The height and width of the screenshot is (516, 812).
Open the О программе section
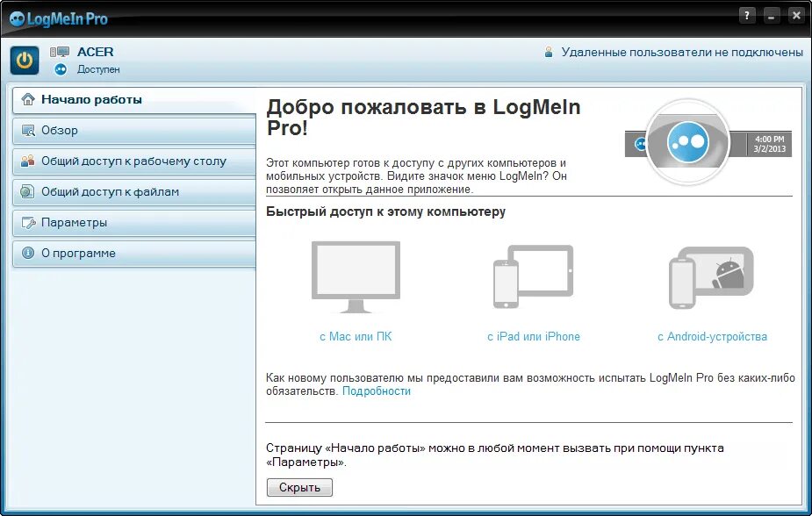pos(134,253)
